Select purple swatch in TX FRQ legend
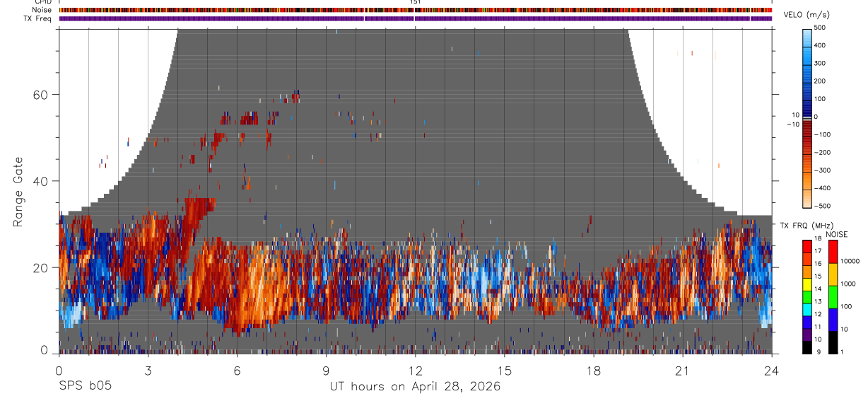 (807, 335)
